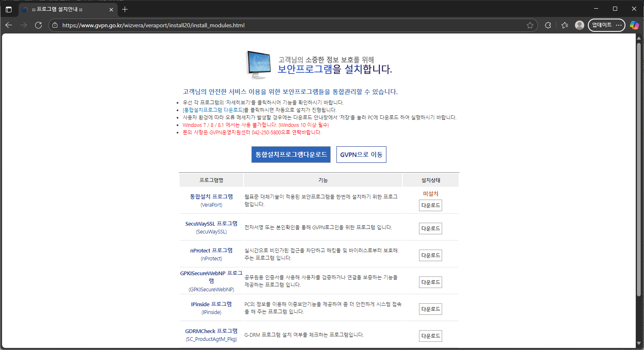Reload the page with refresh icon
The height and width of the screenshot is (350, 644).
pos(38,25)
